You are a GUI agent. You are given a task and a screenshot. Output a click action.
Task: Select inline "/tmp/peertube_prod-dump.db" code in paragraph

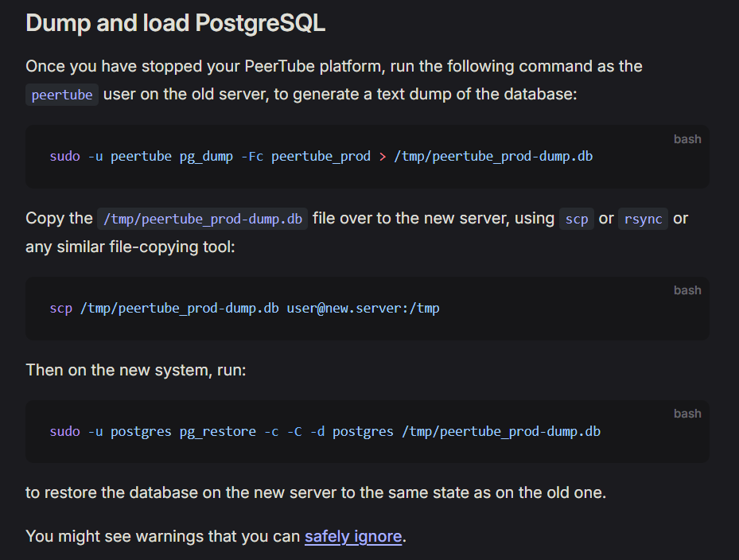click(202, 219)
